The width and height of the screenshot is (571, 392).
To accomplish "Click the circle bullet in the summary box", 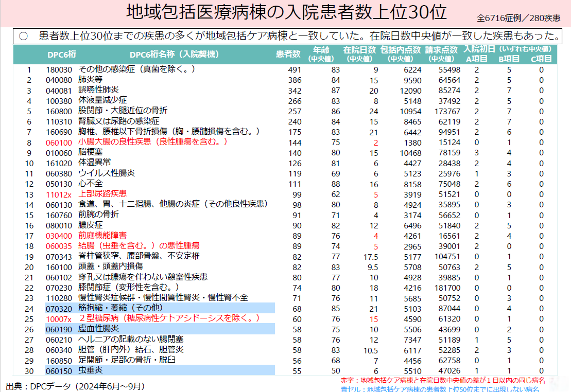I will [23, 37].
